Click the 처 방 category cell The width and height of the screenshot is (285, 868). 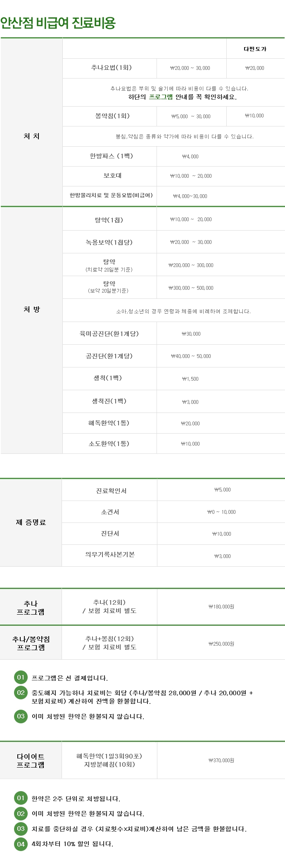coord(31,310)
